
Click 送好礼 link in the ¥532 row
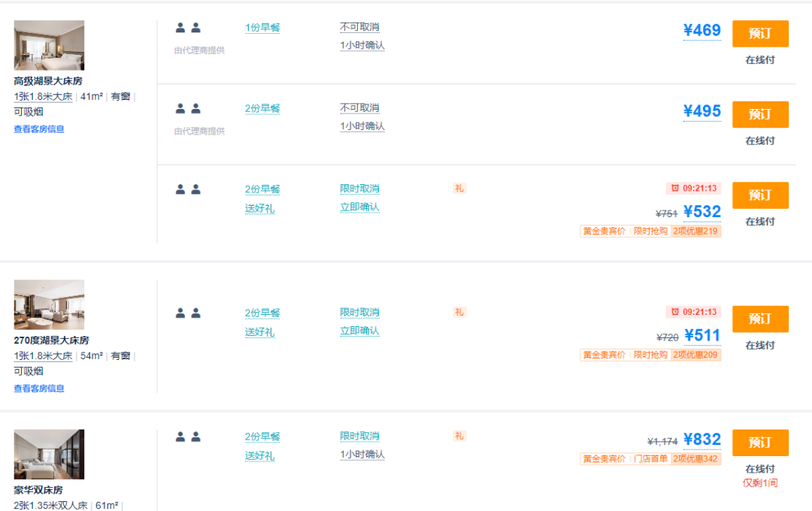coord(260,209)
